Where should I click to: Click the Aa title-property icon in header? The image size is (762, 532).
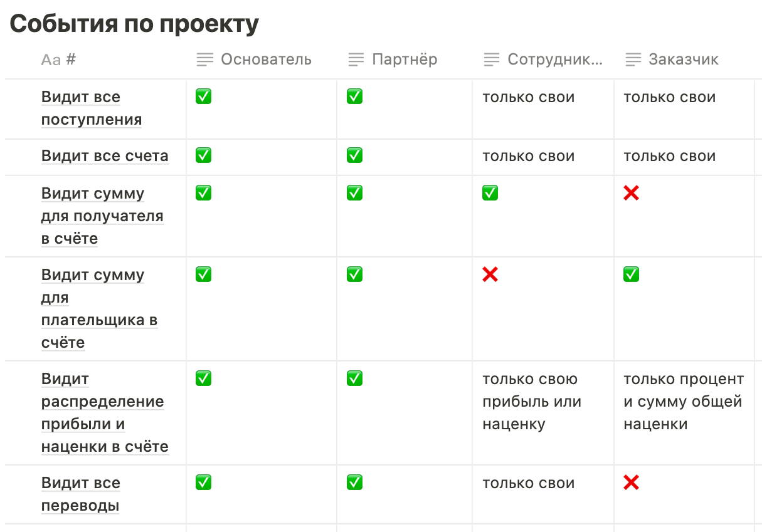pyautogui.click(x=51, y=60)
